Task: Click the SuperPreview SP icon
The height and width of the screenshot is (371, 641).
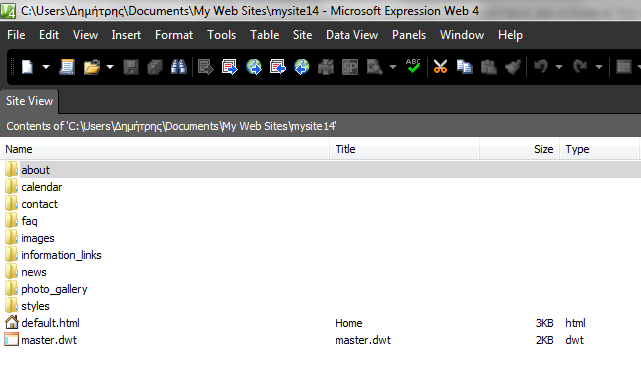Action: [x=350, y=67]
